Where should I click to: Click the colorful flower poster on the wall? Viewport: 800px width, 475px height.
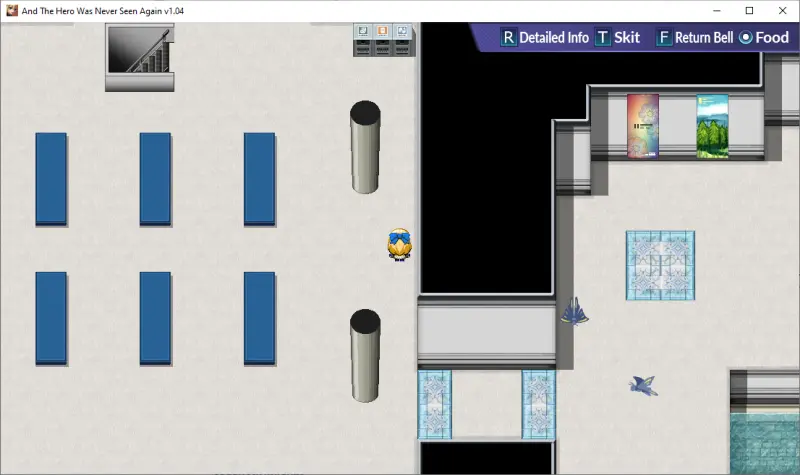pyautogui.click(x=642, y=126)
